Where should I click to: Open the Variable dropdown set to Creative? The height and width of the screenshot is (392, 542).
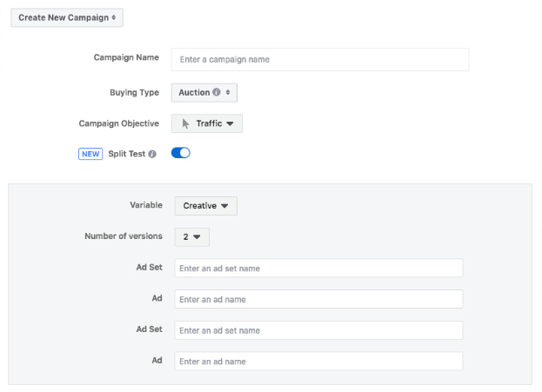(206, 206)
